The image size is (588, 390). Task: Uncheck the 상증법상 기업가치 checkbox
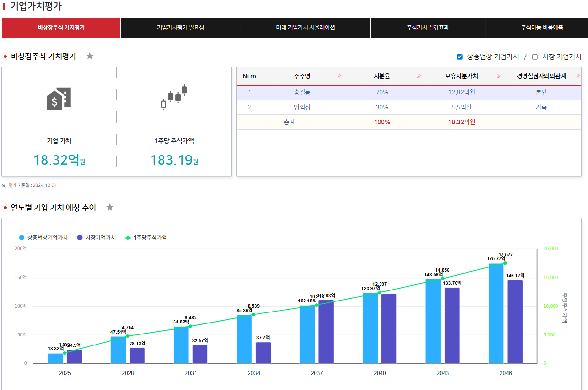(x=460, y=57)
